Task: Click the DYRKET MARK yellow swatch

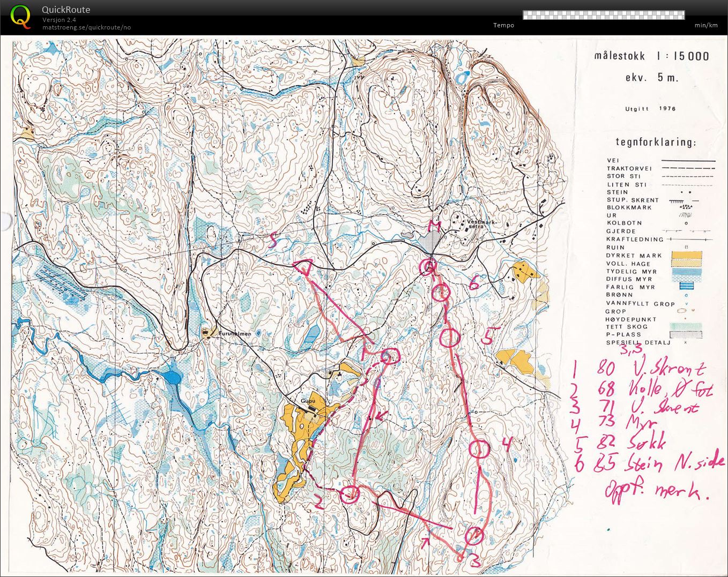Action: (687, 255)
